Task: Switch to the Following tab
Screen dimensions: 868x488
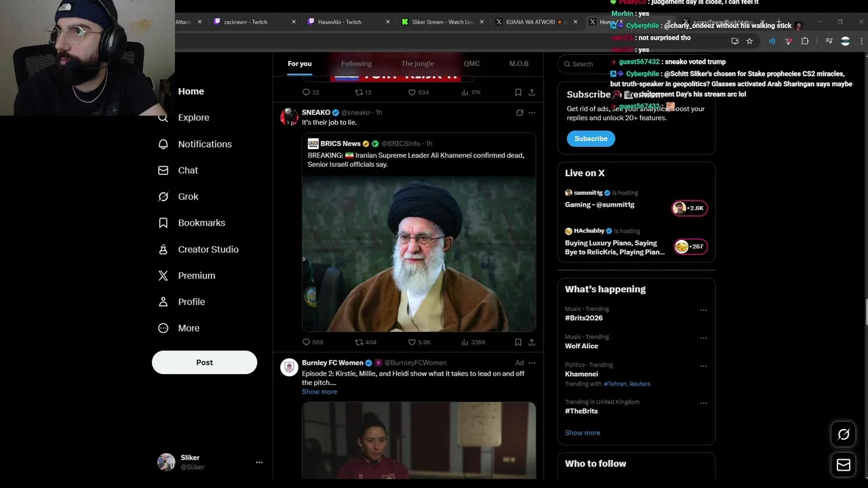Action: pos(356,64)
